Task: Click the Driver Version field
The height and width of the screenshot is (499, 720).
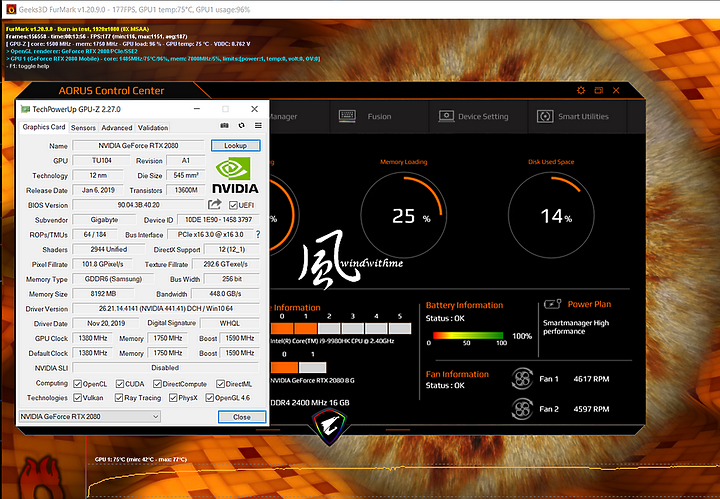Action: pyautogui.click(x=166, y=308)
